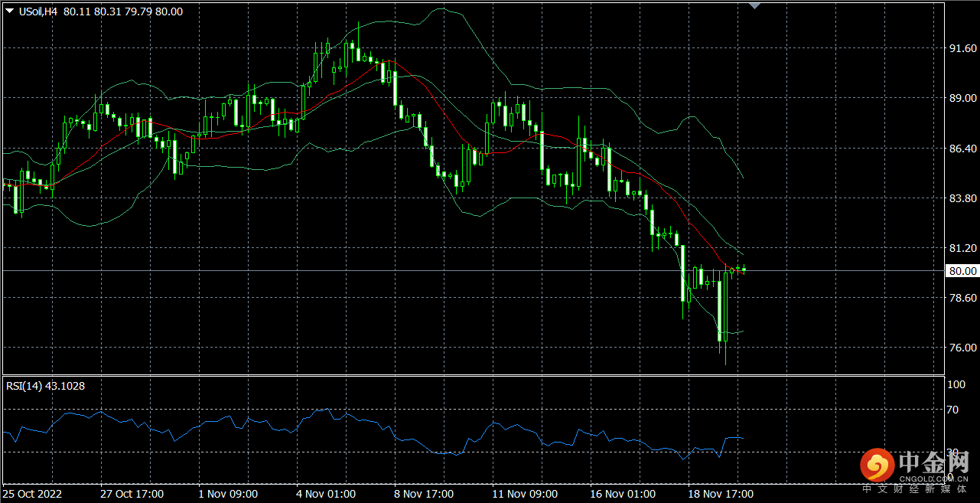Select the 81.20 price axis label
The width and height of the screenshot is (980, 503).
(962, 248)
